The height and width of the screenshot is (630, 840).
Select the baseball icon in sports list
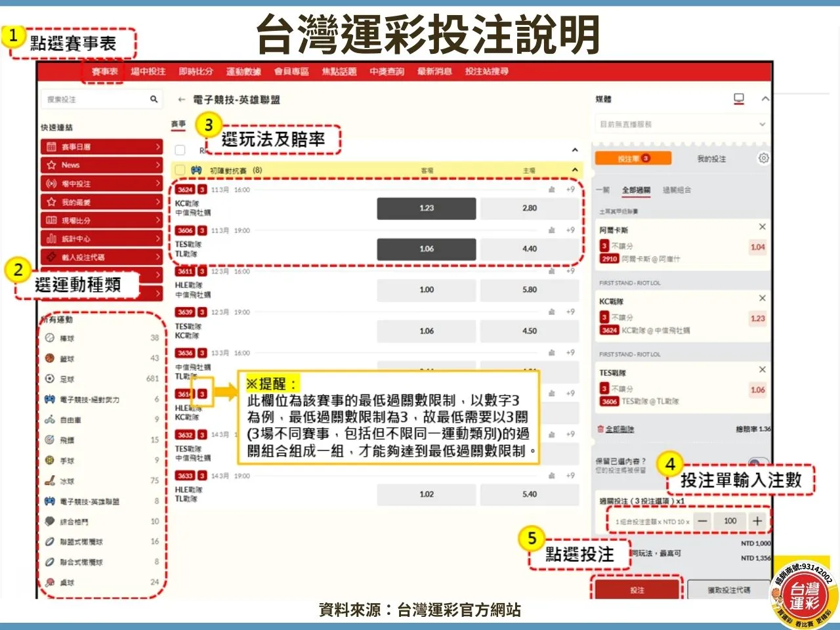coord(50,338)
